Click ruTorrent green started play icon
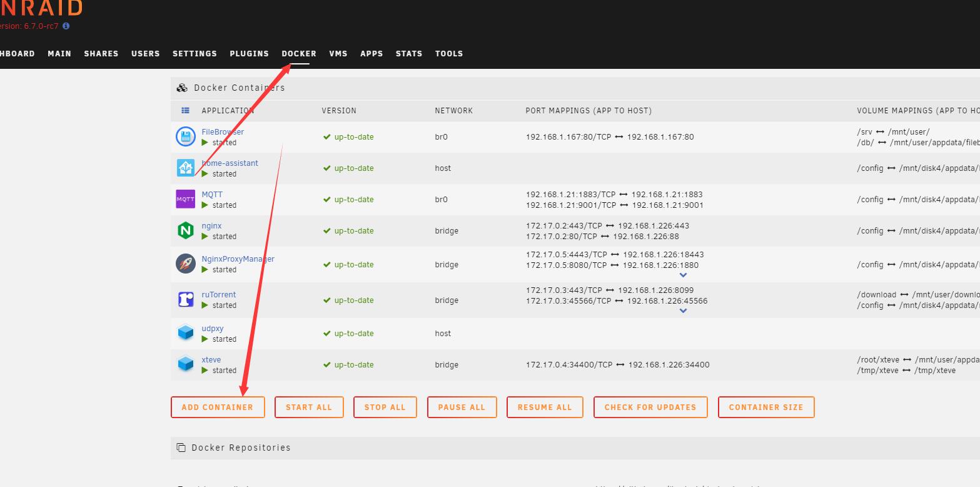 click(x=205, y=305)
